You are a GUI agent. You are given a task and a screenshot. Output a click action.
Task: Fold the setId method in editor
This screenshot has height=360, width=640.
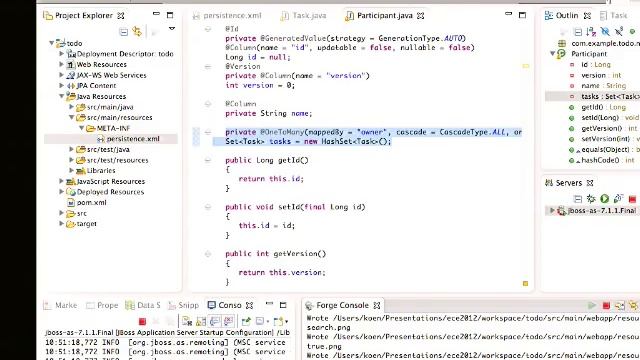[x=208, y=207]
